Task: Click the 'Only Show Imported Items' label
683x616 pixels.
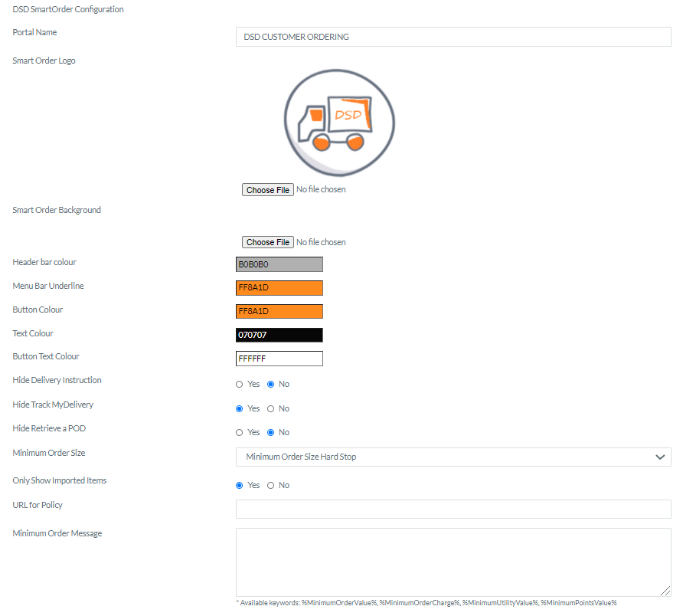Action: click(59, 480)
